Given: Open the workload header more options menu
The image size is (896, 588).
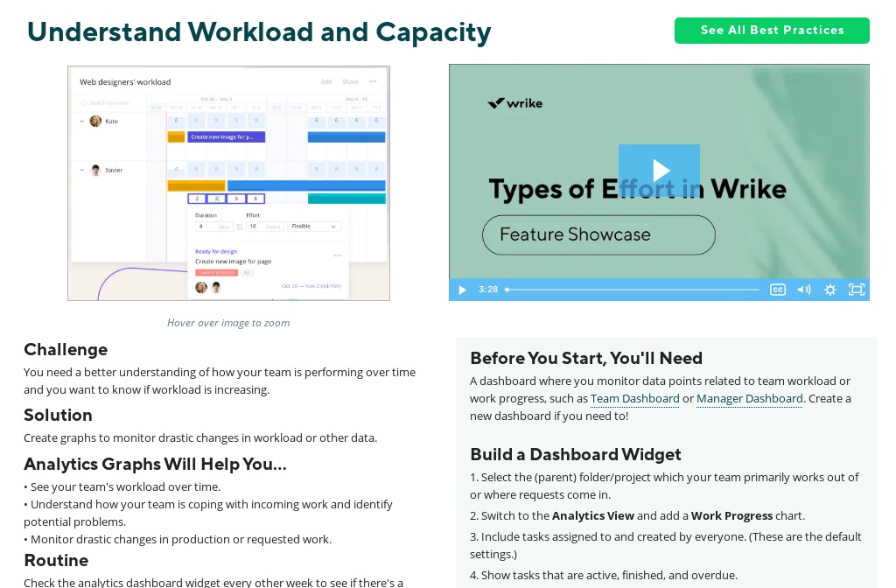Looking at the screenshot, I should coord(373,81).
